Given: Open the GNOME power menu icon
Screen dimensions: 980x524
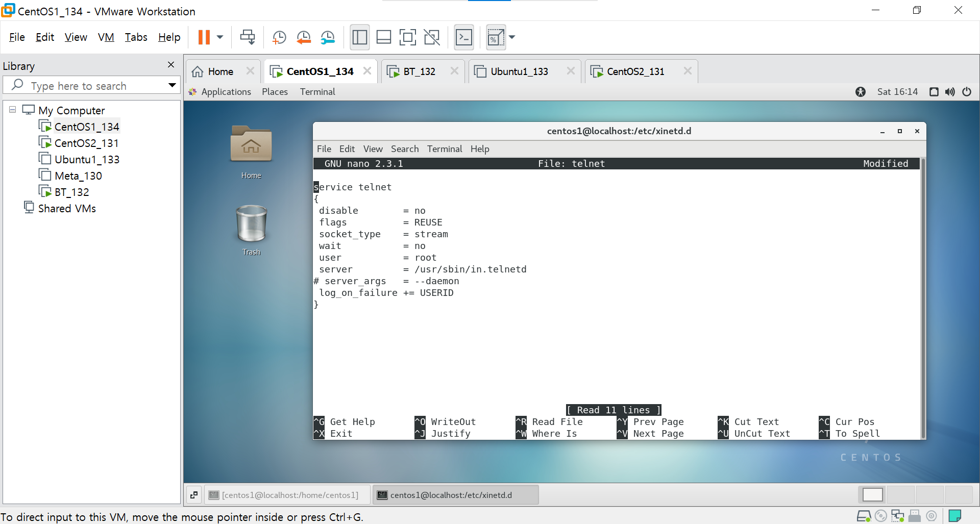Looking at the screenshot, I should coord(967,92).
